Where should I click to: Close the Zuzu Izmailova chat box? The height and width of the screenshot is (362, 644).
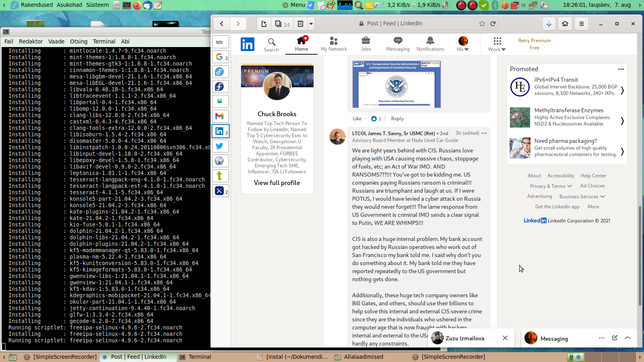505,338
